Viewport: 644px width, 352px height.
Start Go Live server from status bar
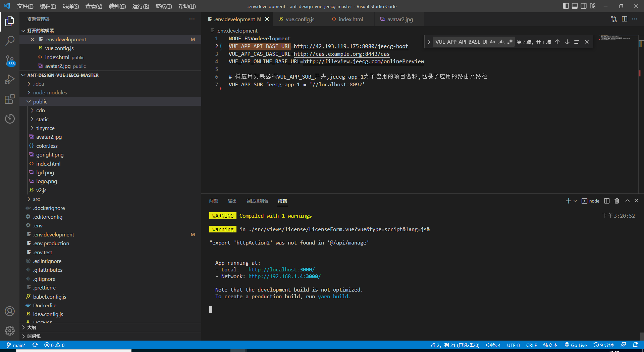(576, 345)
